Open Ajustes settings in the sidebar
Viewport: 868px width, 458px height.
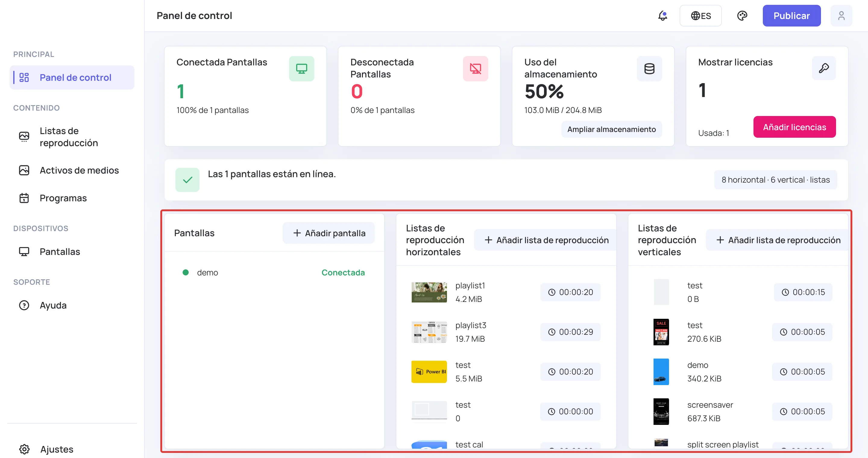pyautogui.click(x=72, y=449)
